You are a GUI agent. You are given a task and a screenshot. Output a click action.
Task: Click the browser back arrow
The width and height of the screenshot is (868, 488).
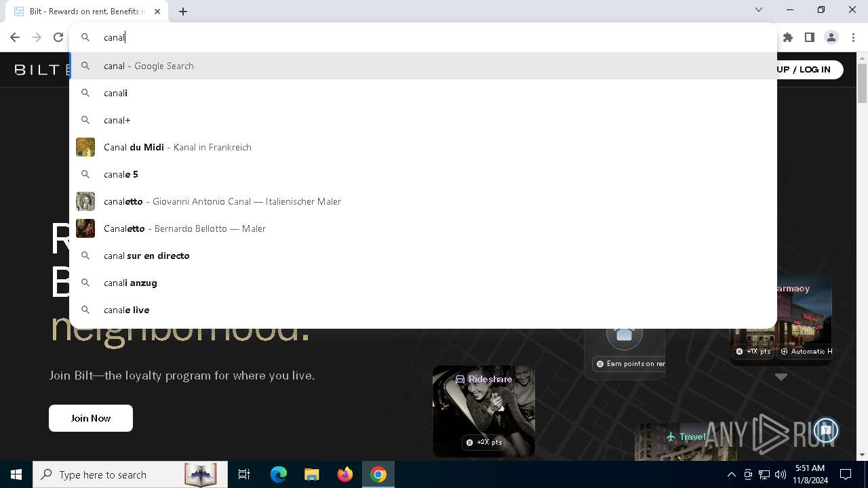[15, 37]
